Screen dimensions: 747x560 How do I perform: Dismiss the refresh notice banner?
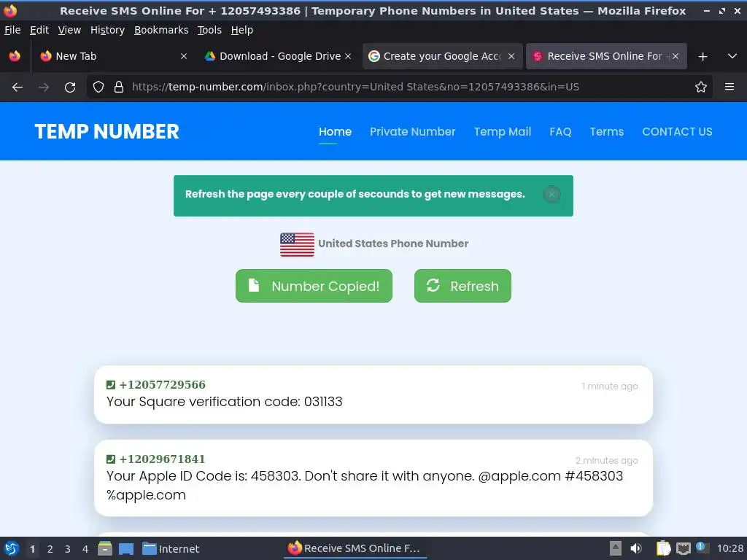[551, 194]
